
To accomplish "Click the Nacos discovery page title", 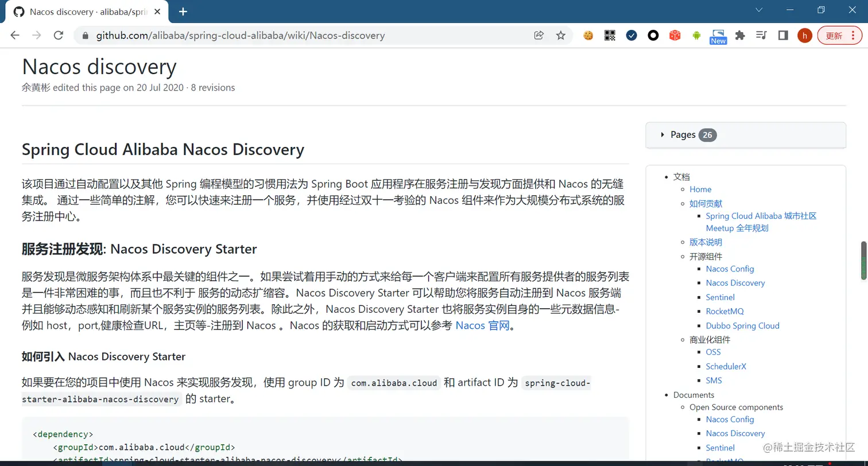I will (99, 67).
